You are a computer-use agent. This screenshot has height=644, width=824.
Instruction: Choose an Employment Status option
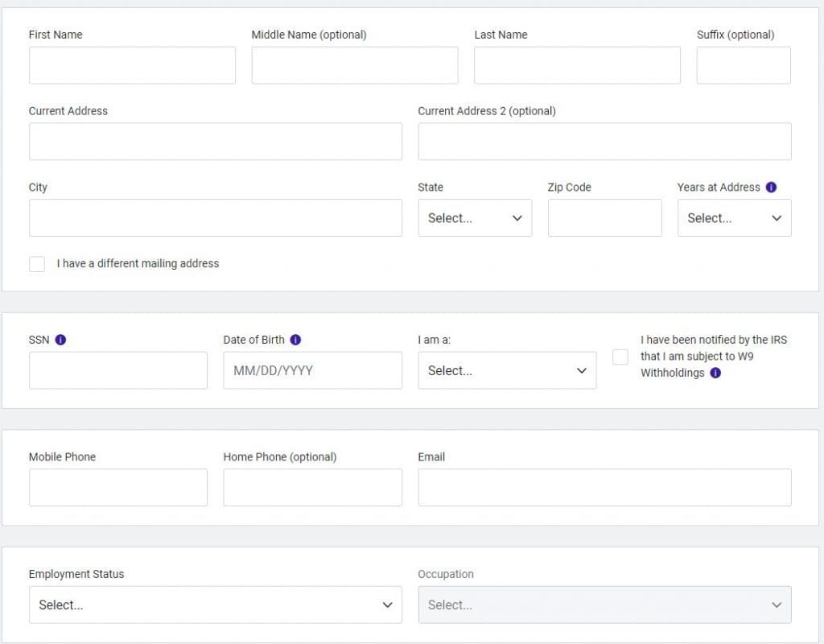(x=216, y=605)
